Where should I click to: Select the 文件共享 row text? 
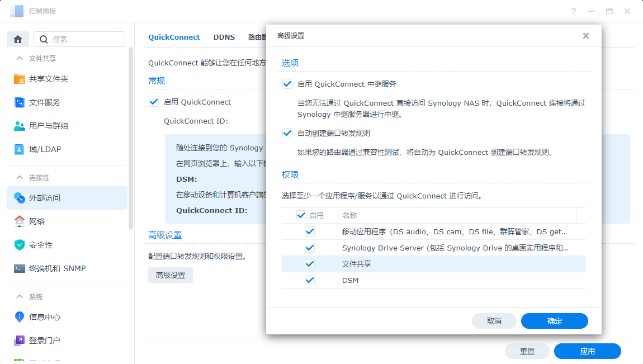pos(356,264)
